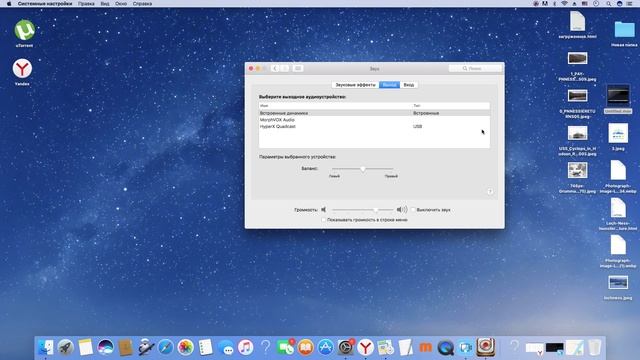This screenshot has height=360, width=640.
Task: Open the Notes app in Dock
Action: (x=85, y=347)
